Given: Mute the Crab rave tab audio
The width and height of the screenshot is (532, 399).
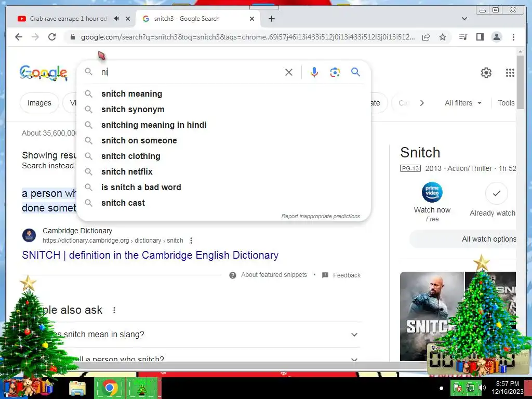Looking at the screenshot, I should (117, 19).
